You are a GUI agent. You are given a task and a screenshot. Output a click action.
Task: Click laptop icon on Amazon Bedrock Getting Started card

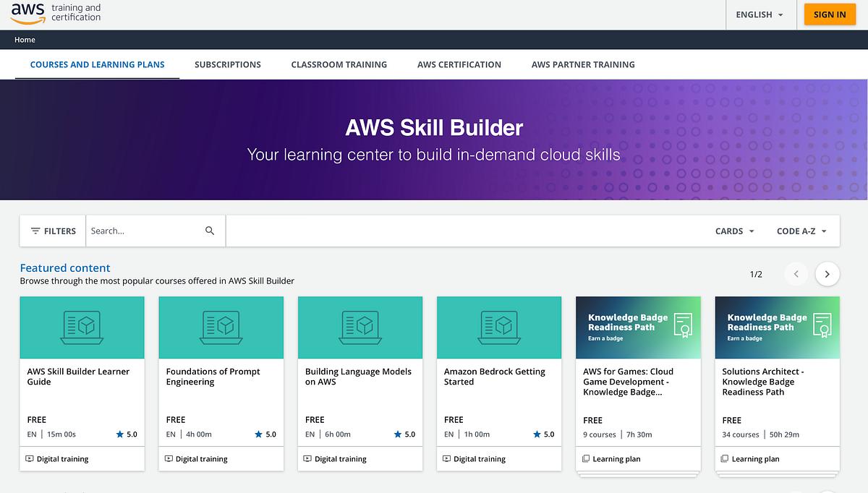[x=498, y=327]
